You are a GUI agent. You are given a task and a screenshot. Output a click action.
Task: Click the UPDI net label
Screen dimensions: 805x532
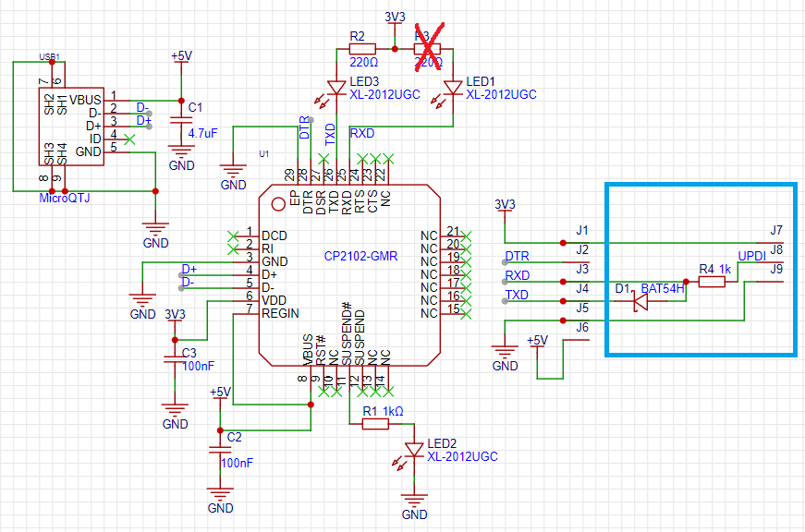coord(750,255)
